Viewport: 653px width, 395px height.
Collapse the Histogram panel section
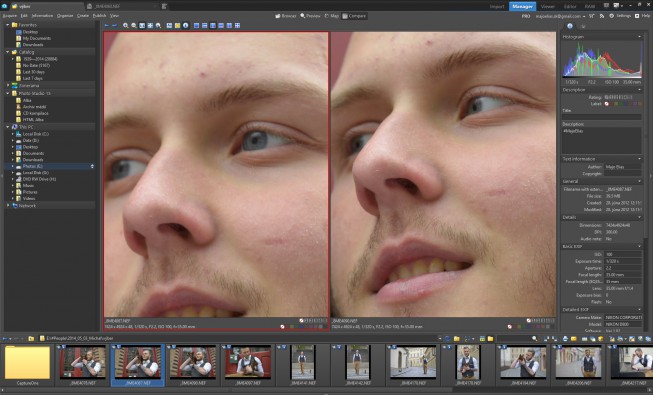coord(639,37)
